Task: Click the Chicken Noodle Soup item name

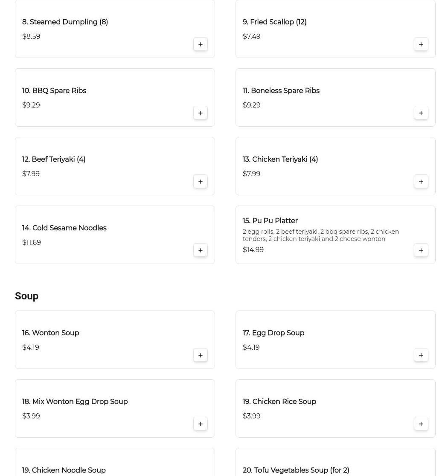Action: [x=64, y=470]
